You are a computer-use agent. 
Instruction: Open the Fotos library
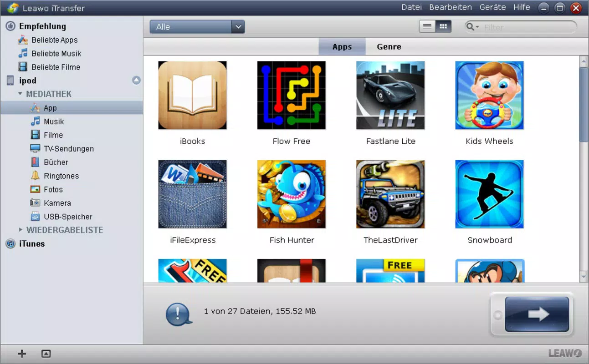coord(53,190)
